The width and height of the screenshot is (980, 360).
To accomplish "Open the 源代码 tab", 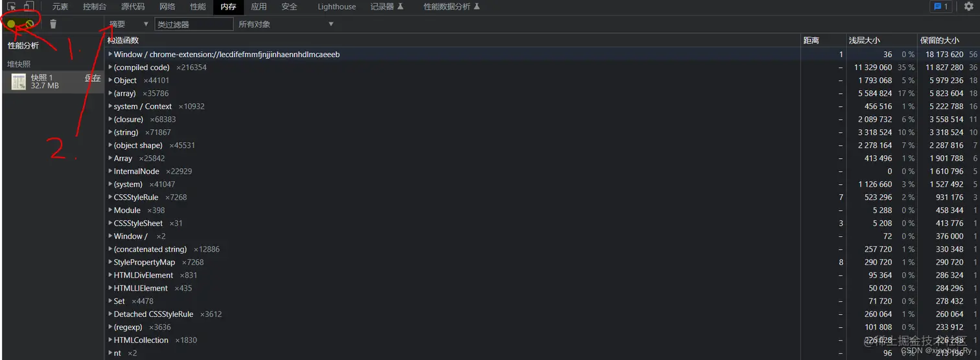I will [133, 6].
